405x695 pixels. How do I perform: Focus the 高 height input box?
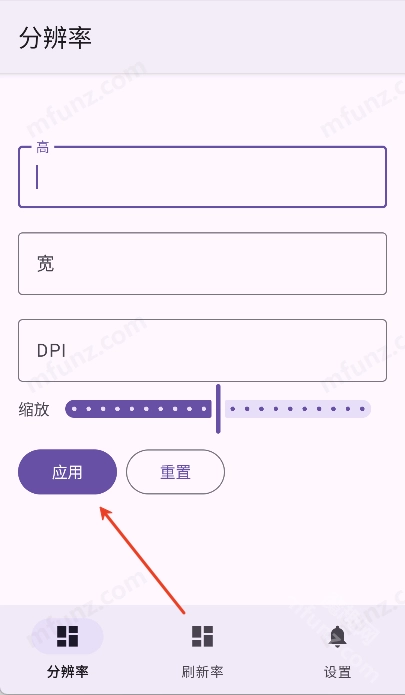[202, 177]
